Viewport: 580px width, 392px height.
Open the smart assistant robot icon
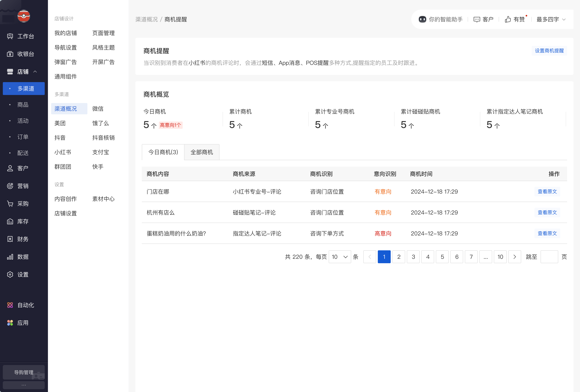pos(422,20)
